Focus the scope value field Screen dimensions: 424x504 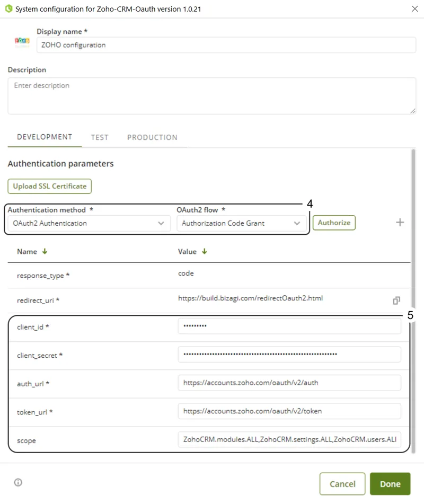[289, 439]
